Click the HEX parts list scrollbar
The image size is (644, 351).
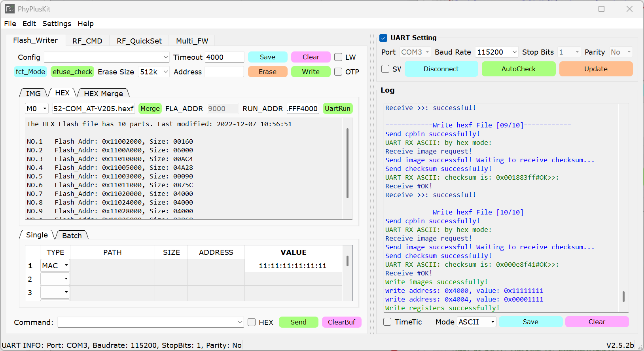347,163
